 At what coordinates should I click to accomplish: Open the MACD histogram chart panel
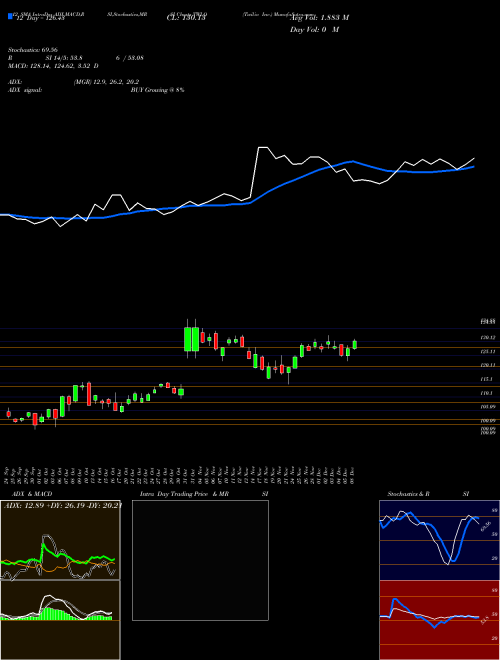click(x=60, y=620)
